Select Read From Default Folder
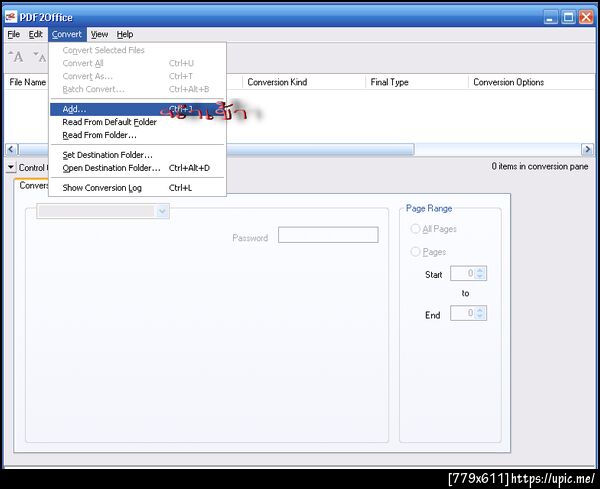The width and height of the screenshot is (600, 489). click(x=137, y=122)
